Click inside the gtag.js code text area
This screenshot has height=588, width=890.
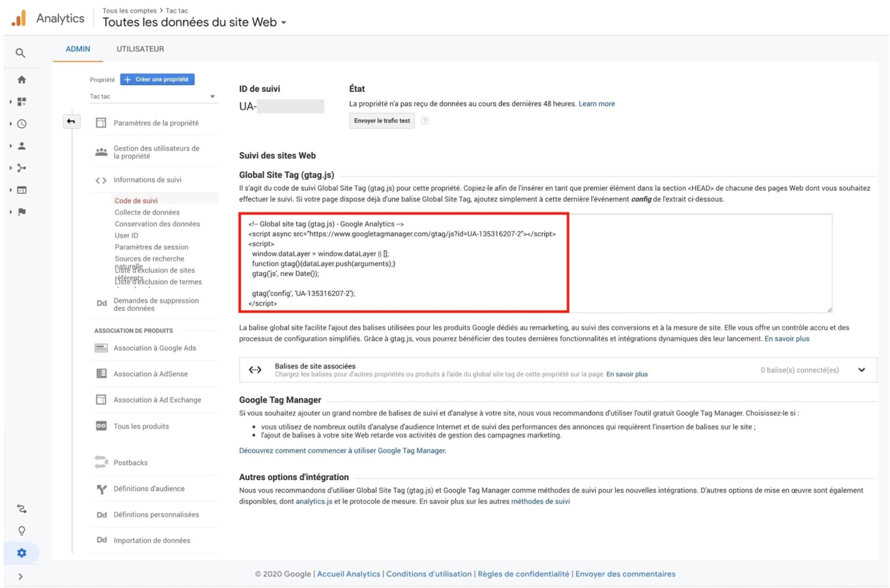pos(535,263)
